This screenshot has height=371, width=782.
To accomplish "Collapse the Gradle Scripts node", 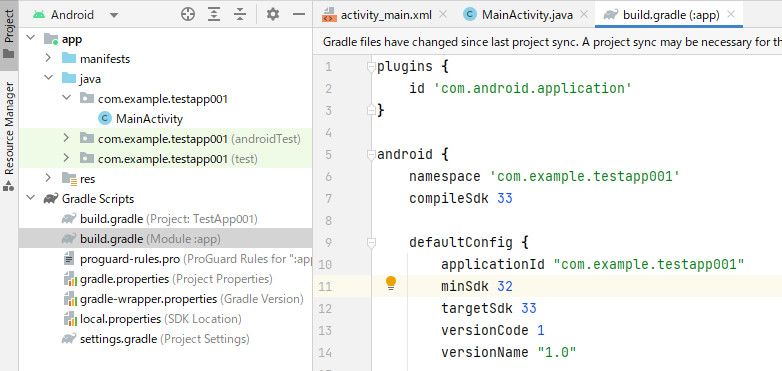I will coord(30,198).
